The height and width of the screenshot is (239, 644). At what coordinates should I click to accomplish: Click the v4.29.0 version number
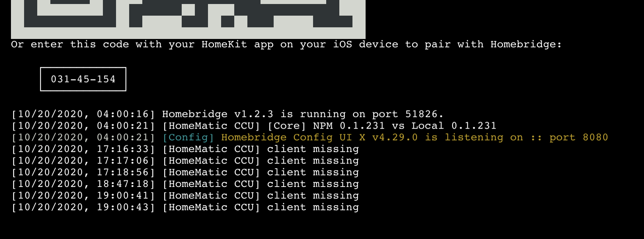(395, 137)
